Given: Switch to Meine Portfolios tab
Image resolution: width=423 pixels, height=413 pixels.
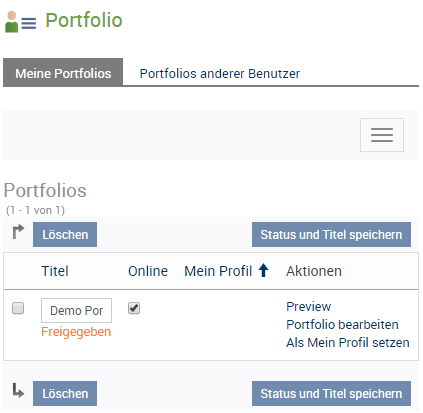Looking at the screenshot, I should [x=63, y=73].
